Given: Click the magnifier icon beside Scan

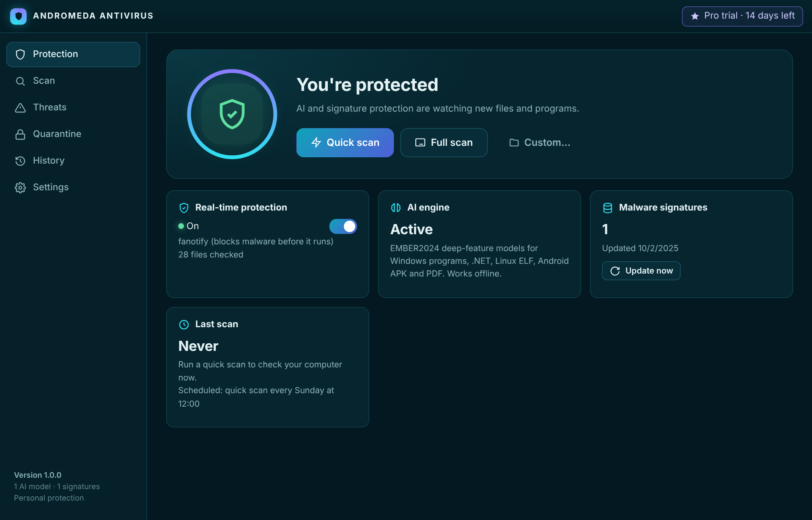Looking at the screenshot, I should click(x=20, y=81).
